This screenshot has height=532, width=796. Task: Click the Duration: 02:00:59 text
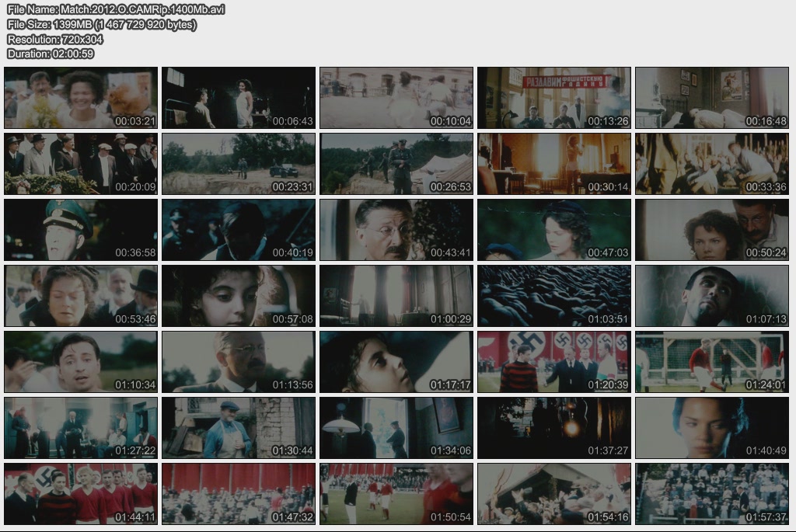tap(51, 54)
